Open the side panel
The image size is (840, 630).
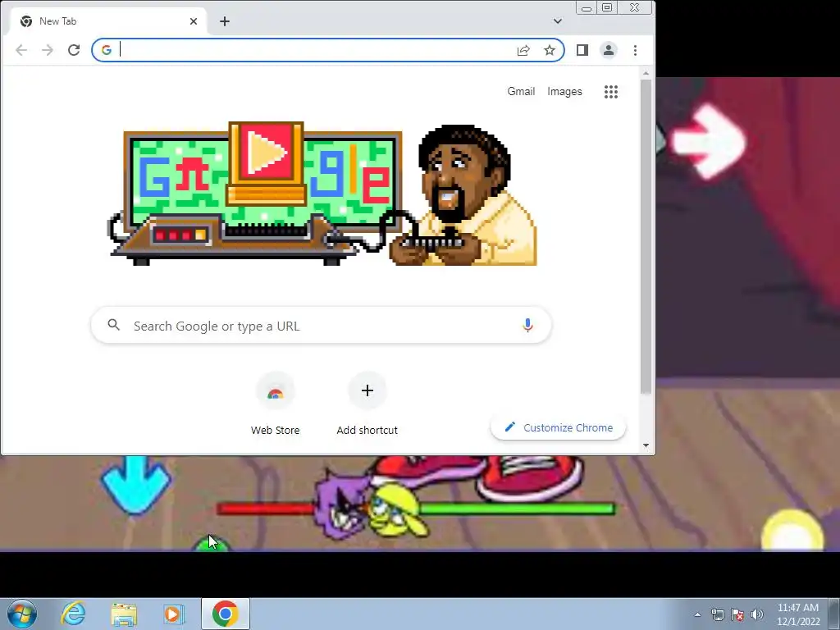tap(582, 50)
